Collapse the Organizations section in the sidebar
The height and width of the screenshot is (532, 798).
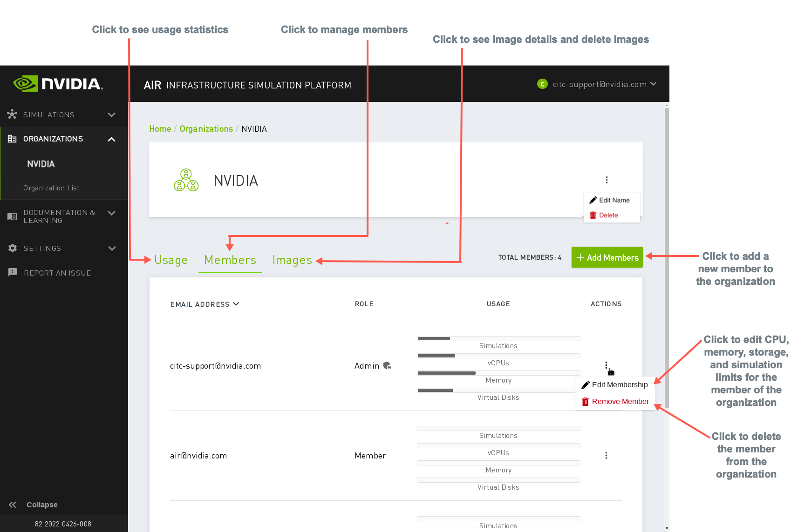(x=111, y=139)
